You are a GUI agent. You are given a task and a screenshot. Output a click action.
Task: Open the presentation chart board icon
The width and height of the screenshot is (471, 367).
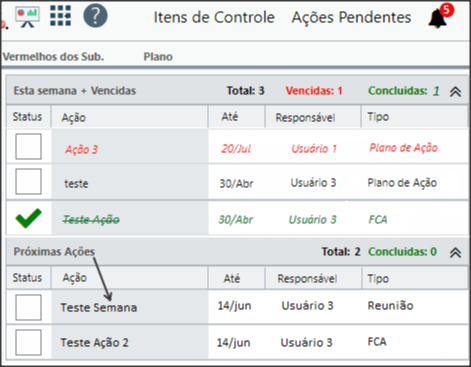click(x=27, y=17)
